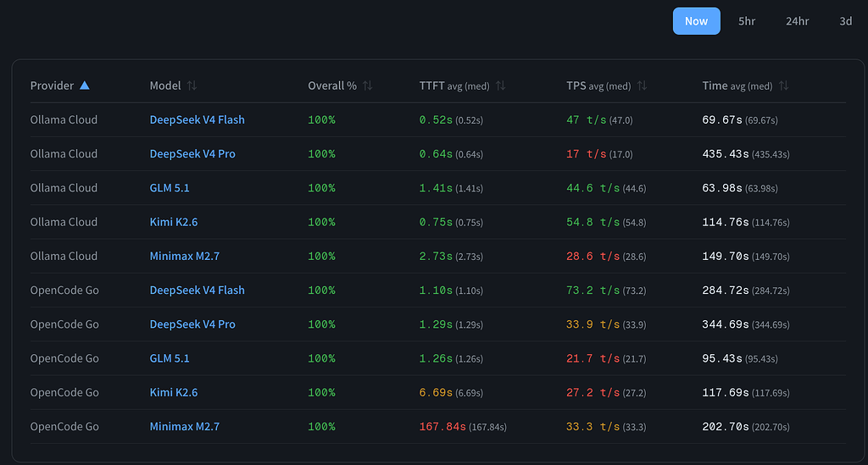Open OpenCode Go DeepSeek V4 Flash link
This screenshot has height=465, width=868.
197,291
